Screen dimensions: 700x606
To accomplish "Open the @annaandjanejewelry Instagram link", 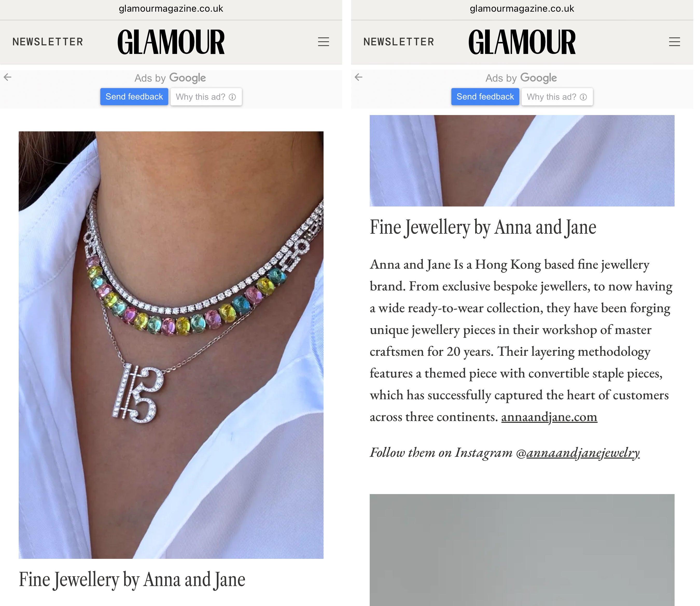I will [x=578, y=452].
